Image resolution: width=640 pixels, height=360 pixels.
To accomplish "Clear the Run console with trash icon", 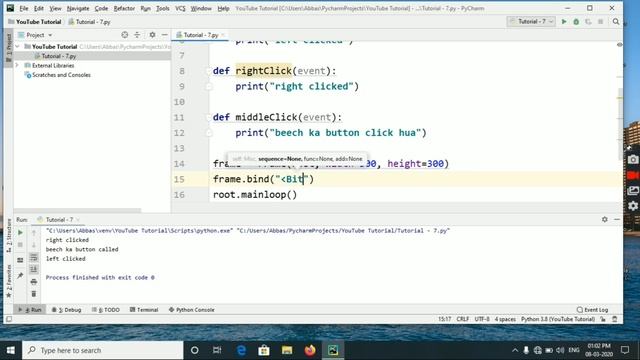I will pos(34,294).
